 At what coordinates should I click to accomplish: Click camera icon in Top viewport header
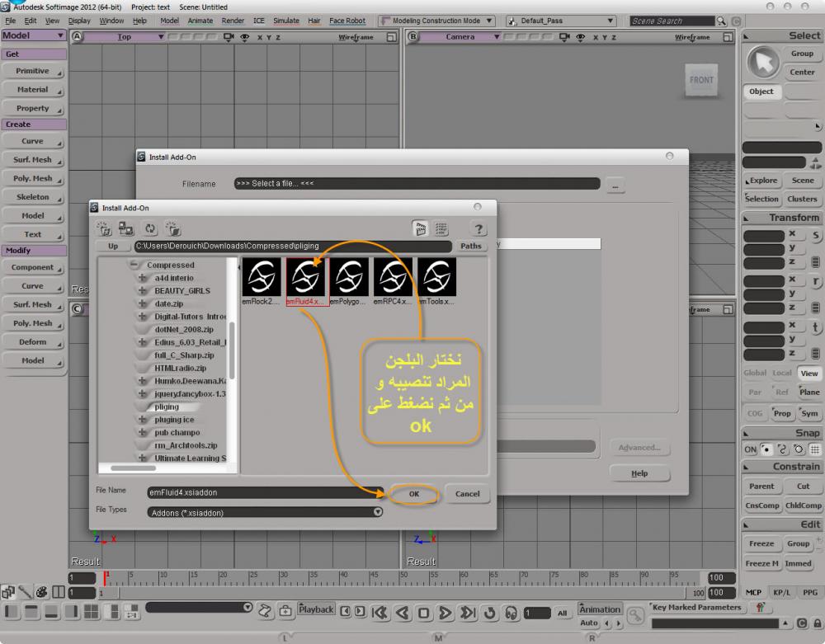tap(229, 37)
